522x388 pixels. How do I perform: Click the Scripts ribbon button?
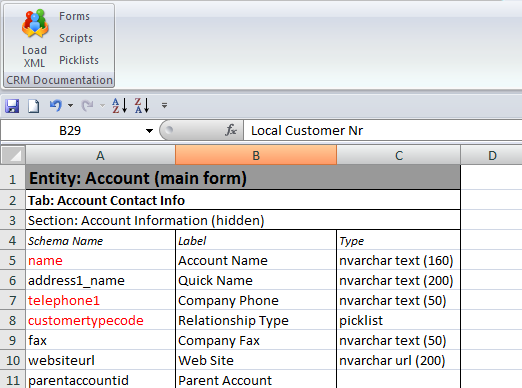click(x=76, y=38)
